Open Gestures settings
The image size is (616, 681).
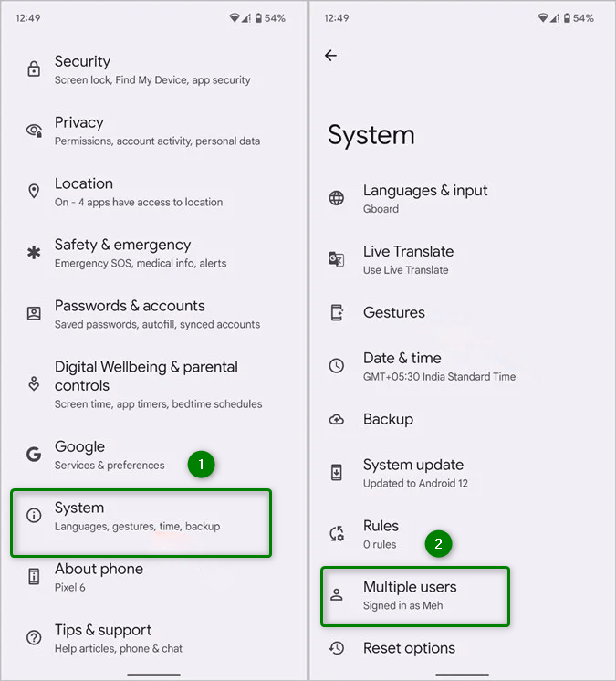click(x=463, y=313)
